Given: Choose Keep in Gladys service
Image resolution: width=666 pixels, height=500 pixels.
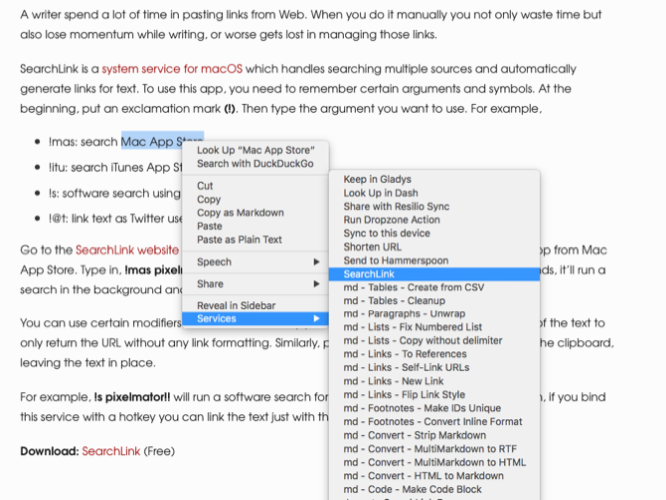Looking at the screenshot, I should 377,180.
